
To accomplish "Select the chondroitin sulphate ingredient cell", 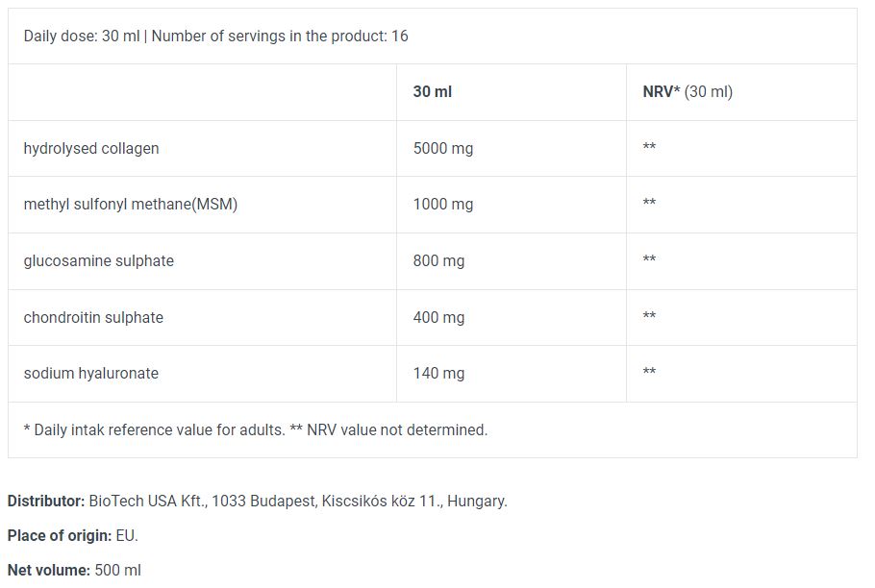I will point(93,317).
